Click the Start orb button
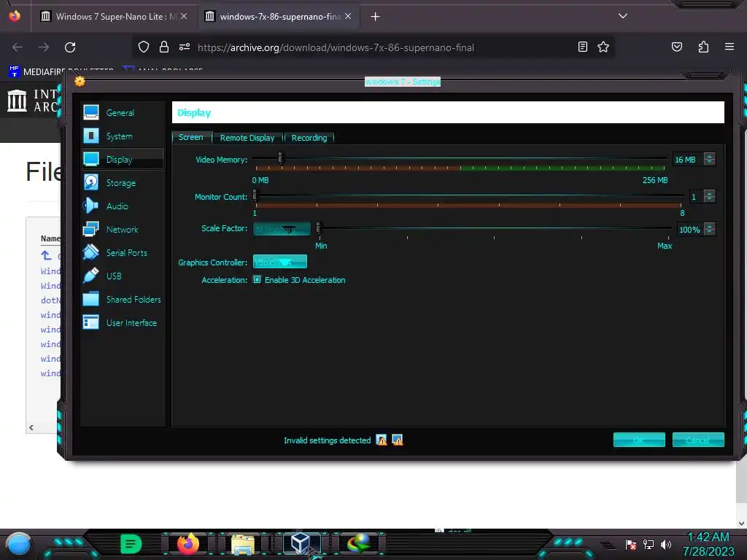Screen dimensions: 747x560 [x=18, y=545]
